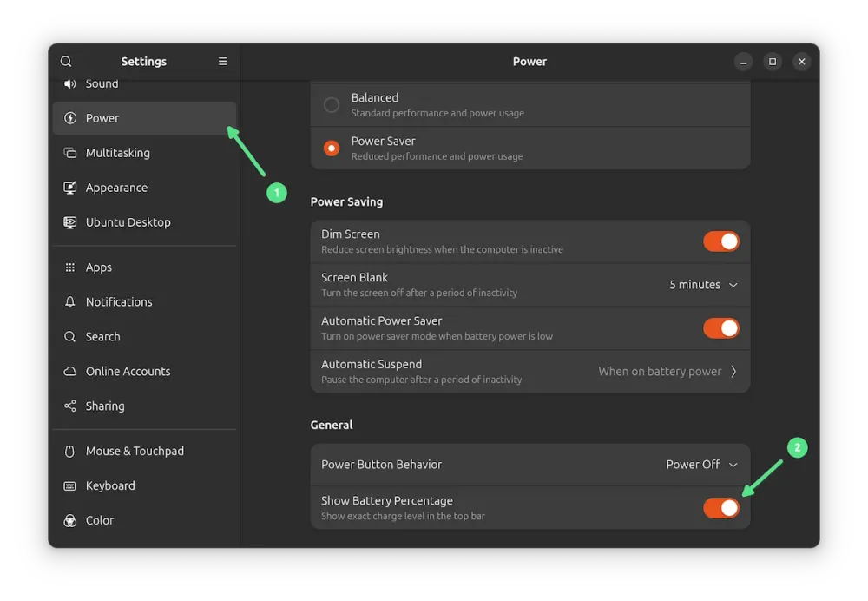Image resolution: width=868 pixels, height=601 pixels.
Task: Turn off Automatic Power Saver toggle
Action: [721, 328]
